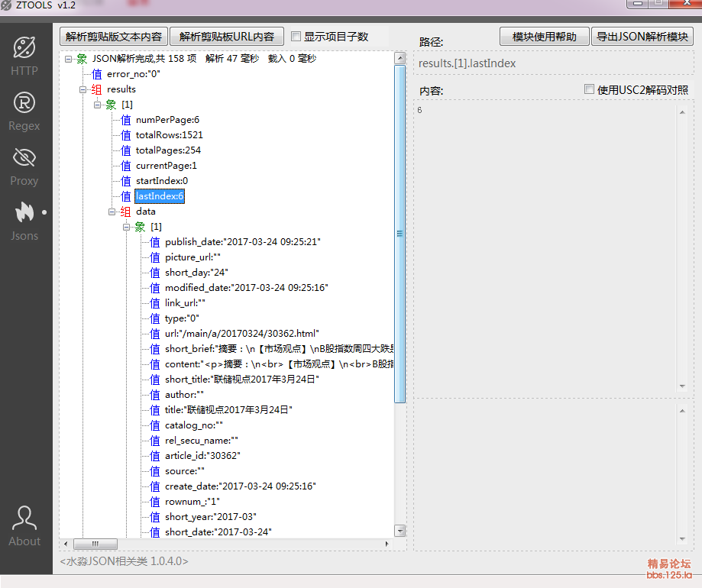Image resolution: width=702 pixels, height=588 pixels.
Task: Open 模块使用帮助 help button
Action: pyautogui.click(x=544, y=37)
